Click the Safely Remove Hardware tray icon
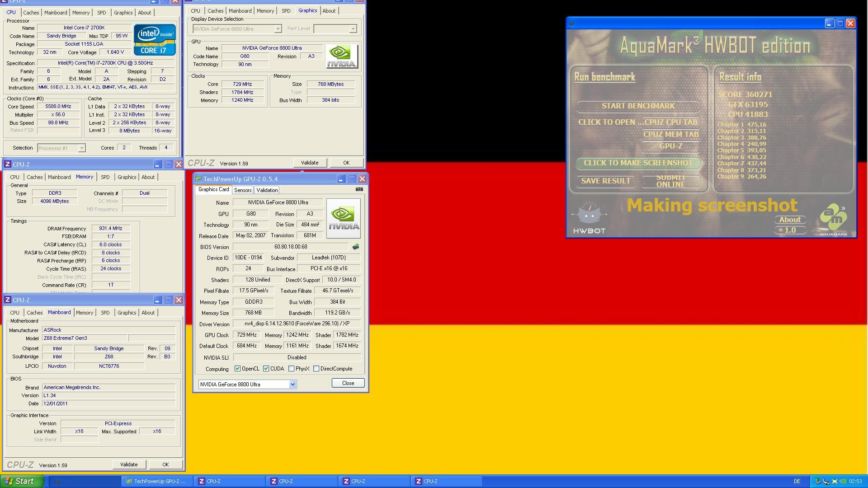868x488 pixels. (818, 481)
